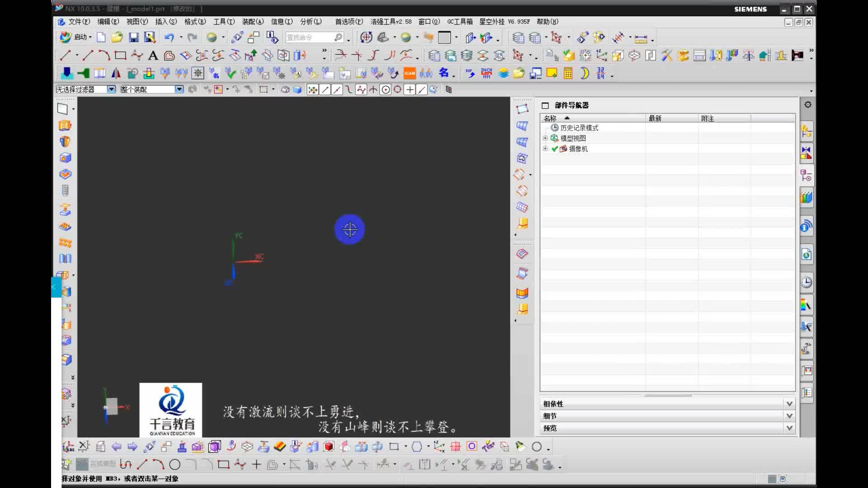This screenshot has height=488, width=868.
Task: Click the DXF export icon
Action: (x=470, y=73)
